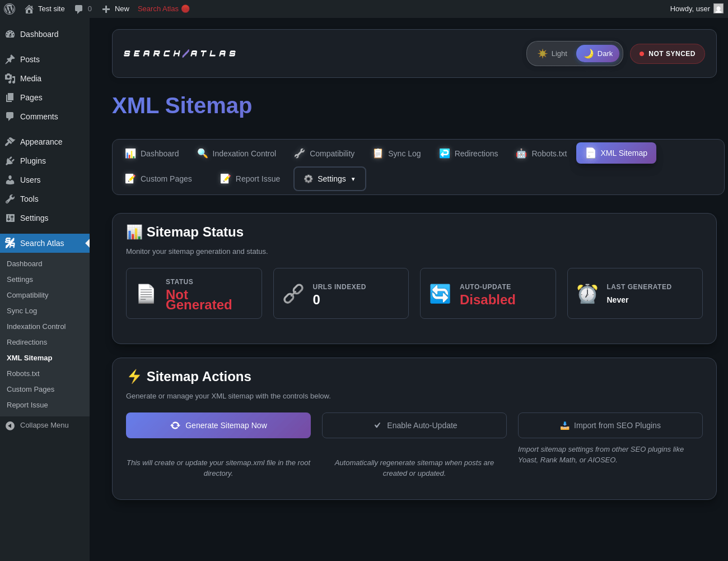
Task: Click the Posts pin icon
Action: pyautogui.click(x=10, y=59)
